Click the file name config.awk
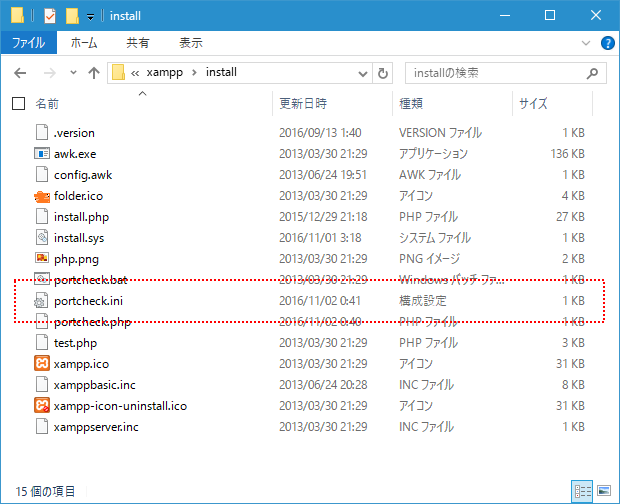The width and height of the screenshot is (620, 504). (83, 175)
